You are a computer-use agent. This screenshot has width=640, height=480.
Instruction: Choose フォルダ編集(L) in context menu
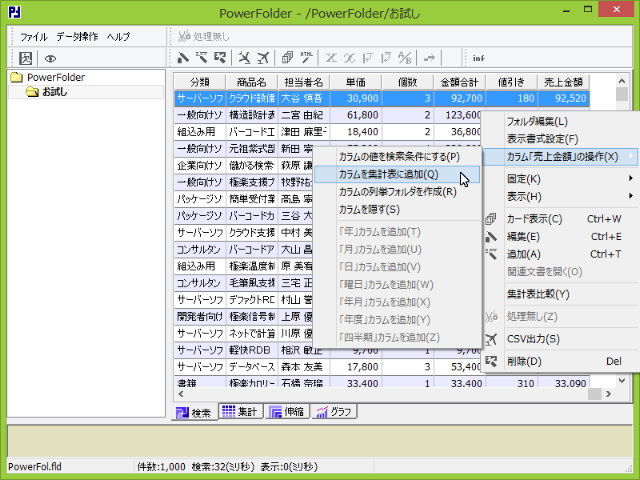pyautogui.click(x=561, y=122)
